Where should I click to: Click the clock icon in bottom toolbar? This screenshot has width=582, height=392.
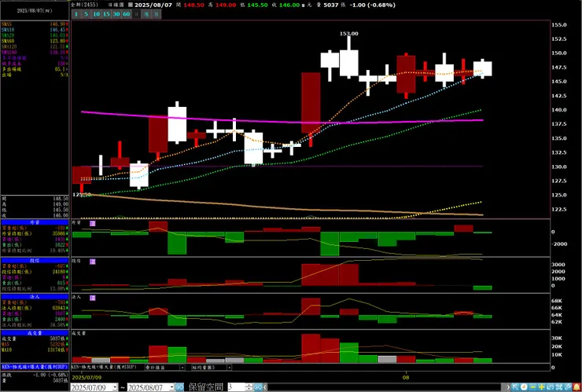point(524,387)
